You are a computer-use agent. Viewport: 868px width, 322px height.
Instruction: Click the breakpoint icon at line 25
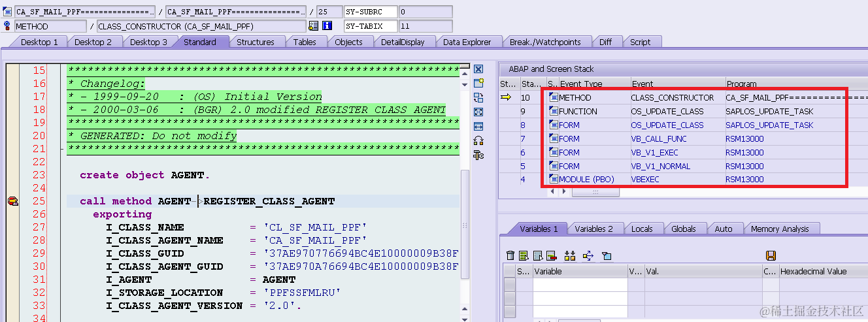(x=12, y=202)
